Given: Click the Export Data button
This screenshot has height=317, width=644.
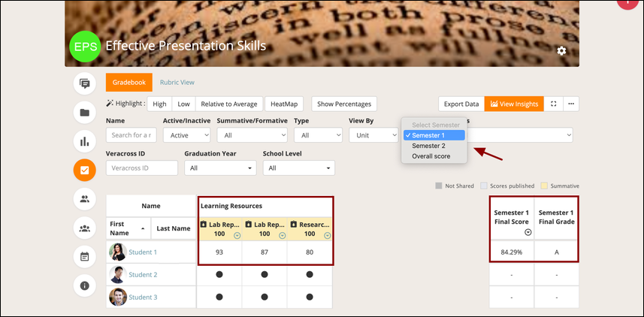Looking at the screenshot, I should (x=461, y=104).
